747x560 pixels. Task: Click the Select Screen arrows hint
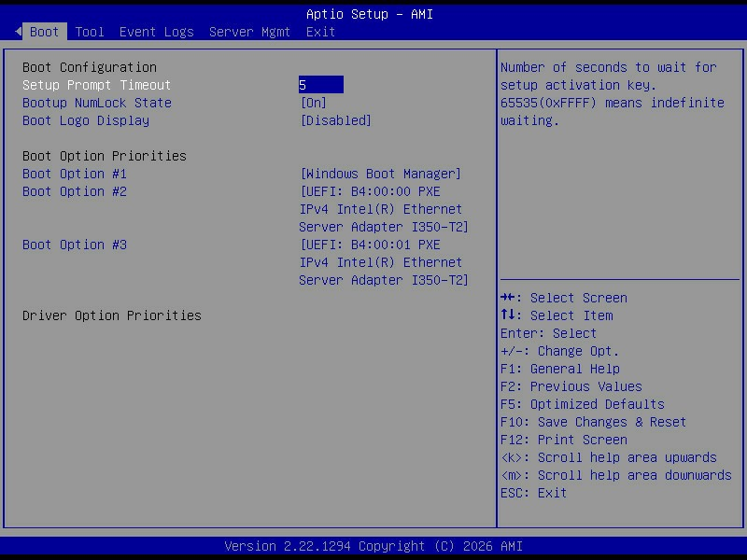[x=564, y=298]
